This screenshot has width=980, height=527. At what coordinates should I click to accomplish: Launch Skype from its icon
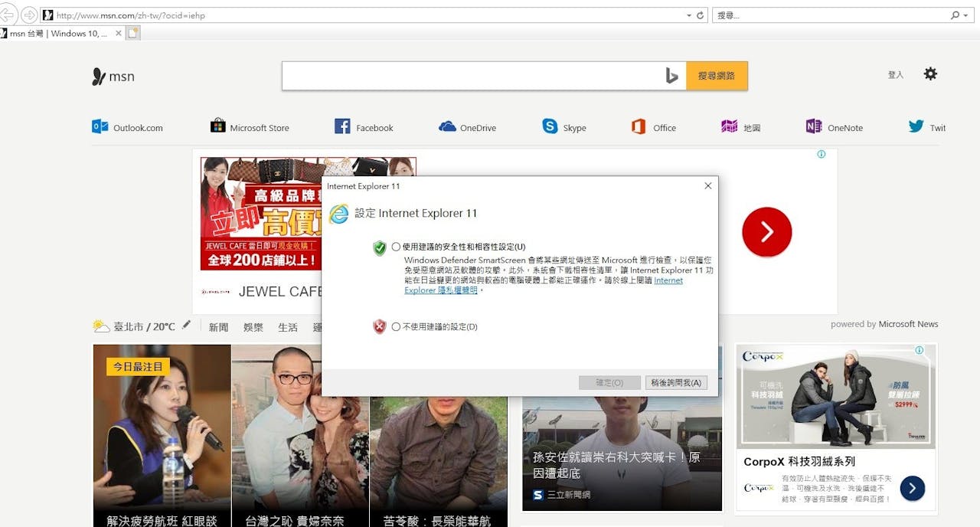pyautogui.click(x=550, y=126)
